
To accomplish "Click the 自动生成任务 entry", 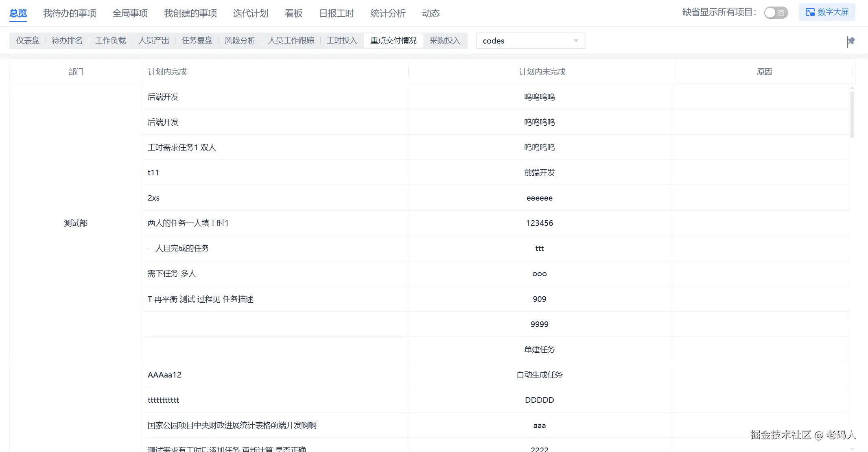I will point(539,375).
